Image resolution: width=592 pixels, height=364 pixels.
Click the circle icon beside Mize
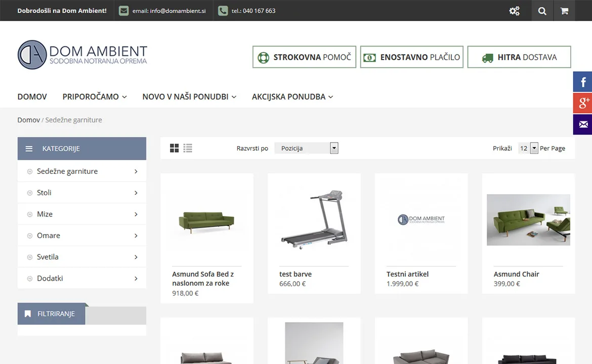point(30,214)
